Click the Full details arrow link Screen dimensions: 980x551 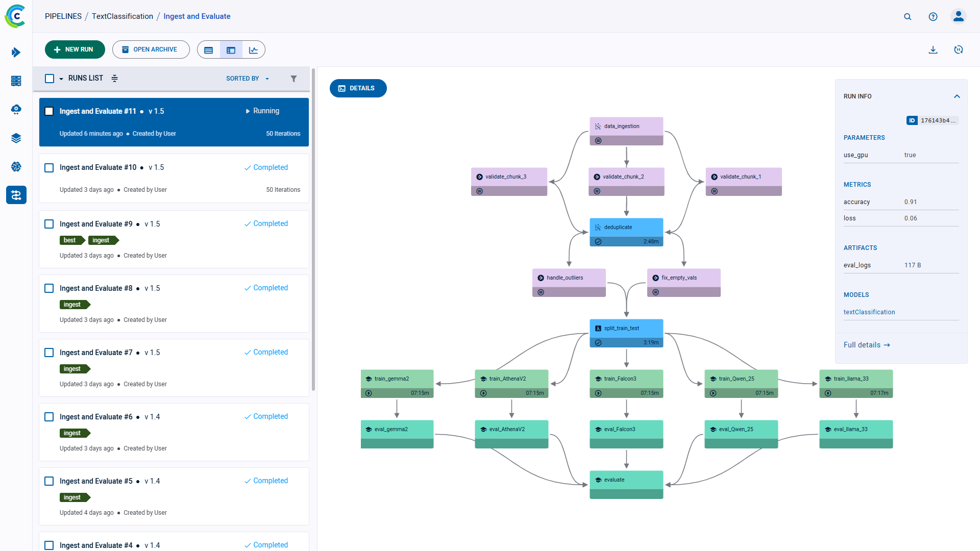click(868, 344)
